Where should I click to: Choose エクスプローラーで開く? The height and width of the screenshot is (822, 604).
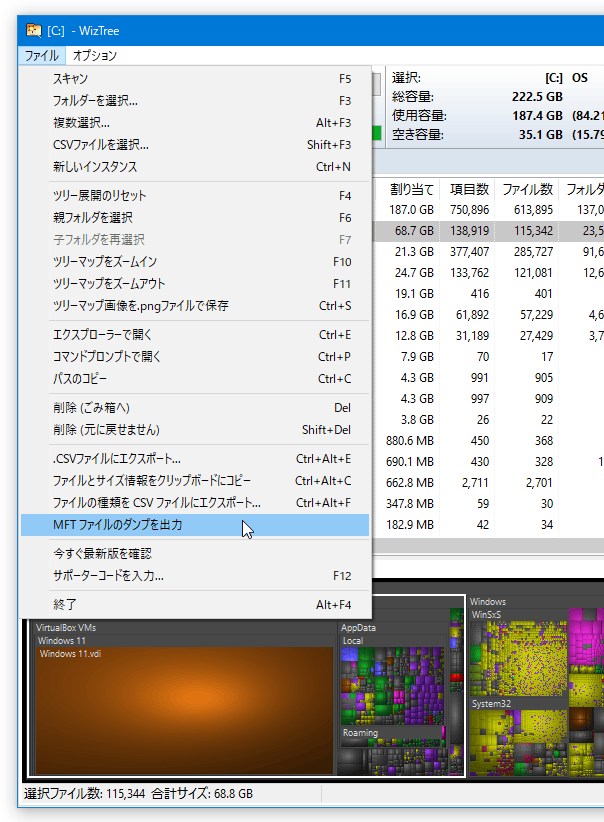tap(195, 334)
